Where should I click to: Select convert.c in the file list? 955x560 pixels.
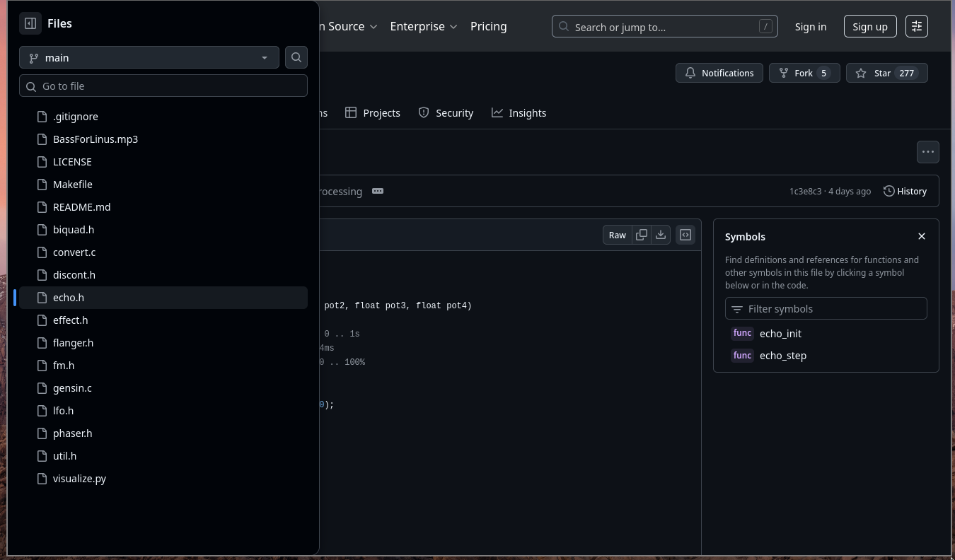163,252
